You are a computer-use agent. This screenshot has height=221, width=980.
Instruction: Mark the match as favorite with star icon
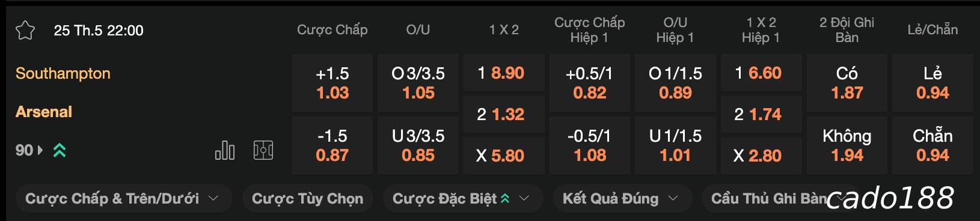25,30
